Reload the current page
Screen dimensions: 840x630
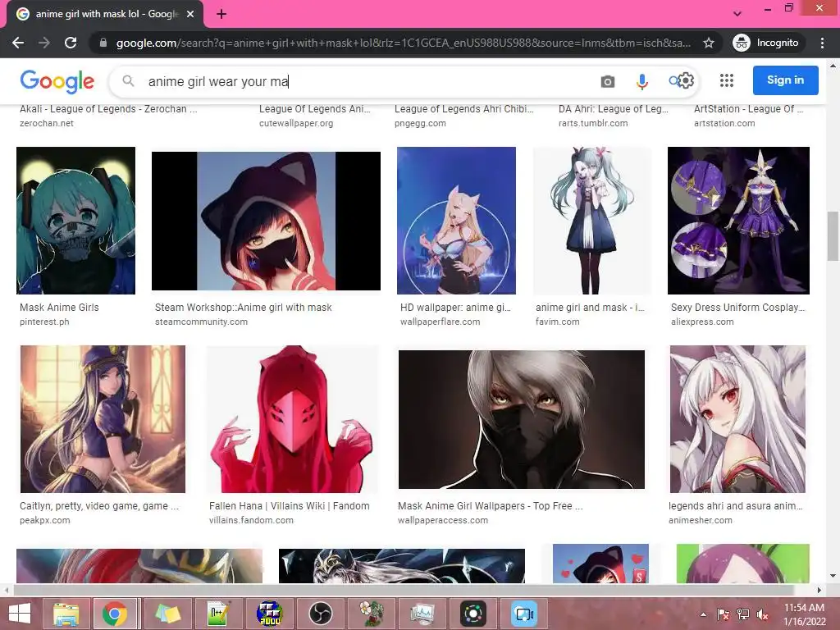71,43
